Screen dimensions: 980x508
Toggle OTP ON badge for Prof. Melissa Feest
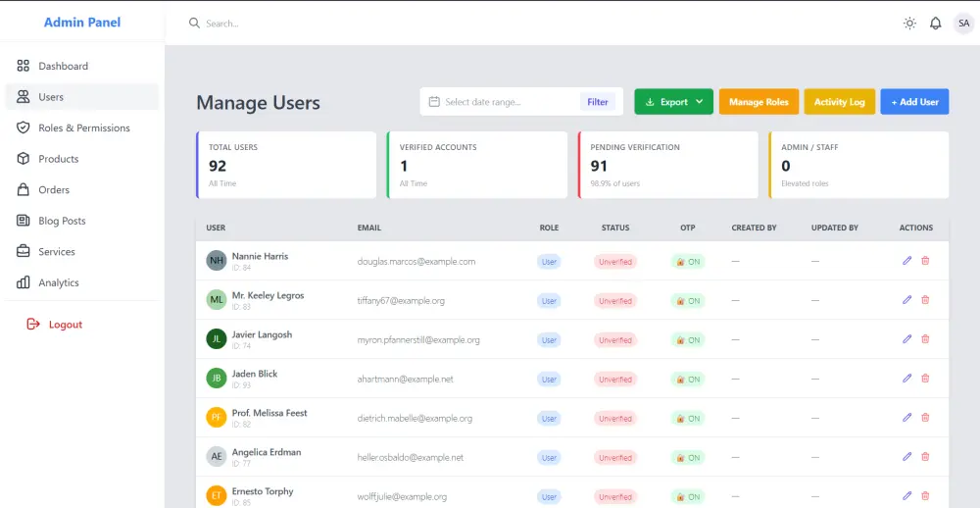click(x=688, y=419)
